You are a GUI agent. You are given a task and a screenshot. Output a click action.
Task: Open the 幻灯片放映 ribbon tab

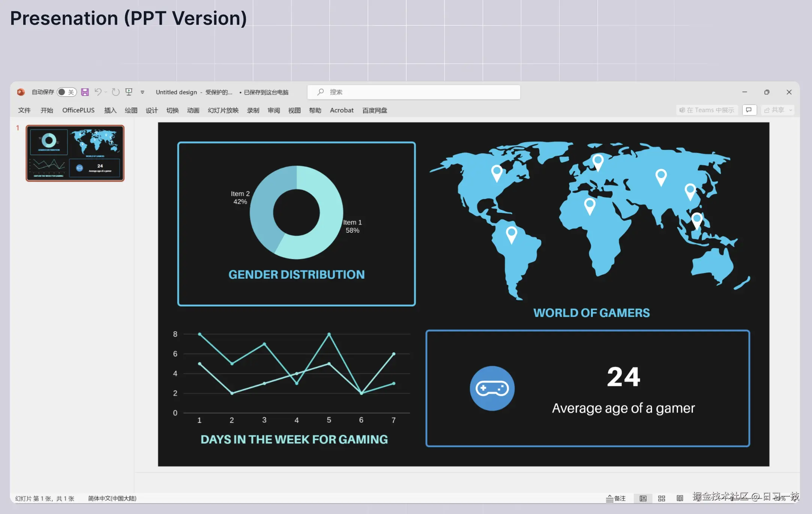pos(223,110)
